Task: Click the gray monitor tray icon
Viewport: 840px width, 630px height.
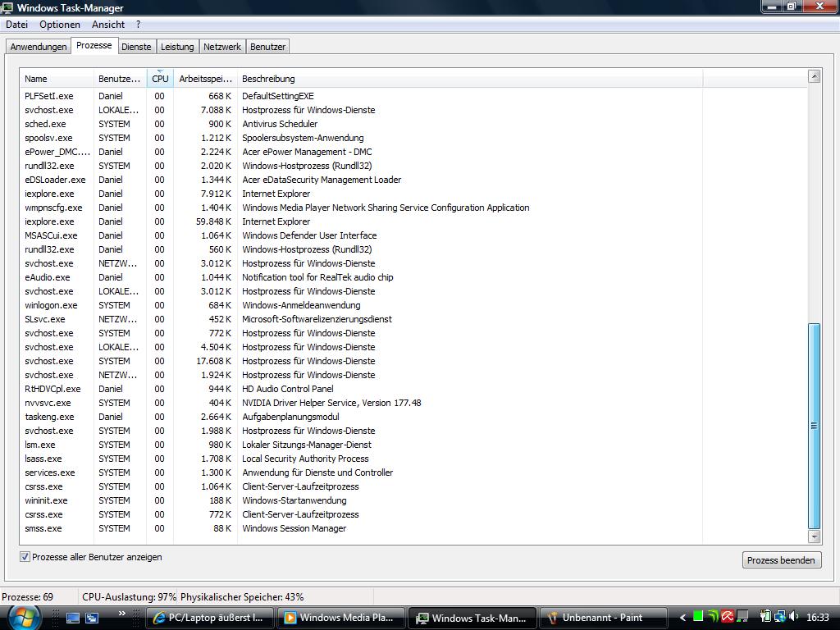Action: pos(742,617)
